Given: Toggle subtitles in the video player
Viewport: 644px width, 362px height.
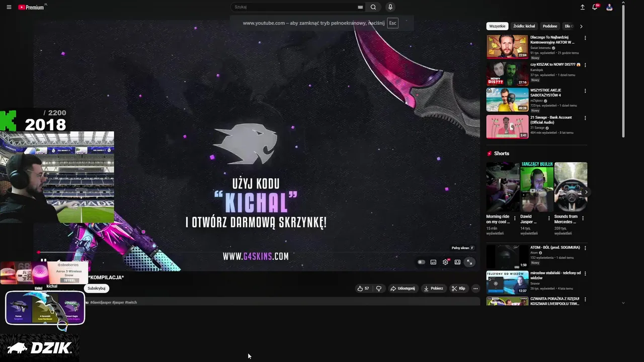Looking at the screenshot, I should pos(433,262).
